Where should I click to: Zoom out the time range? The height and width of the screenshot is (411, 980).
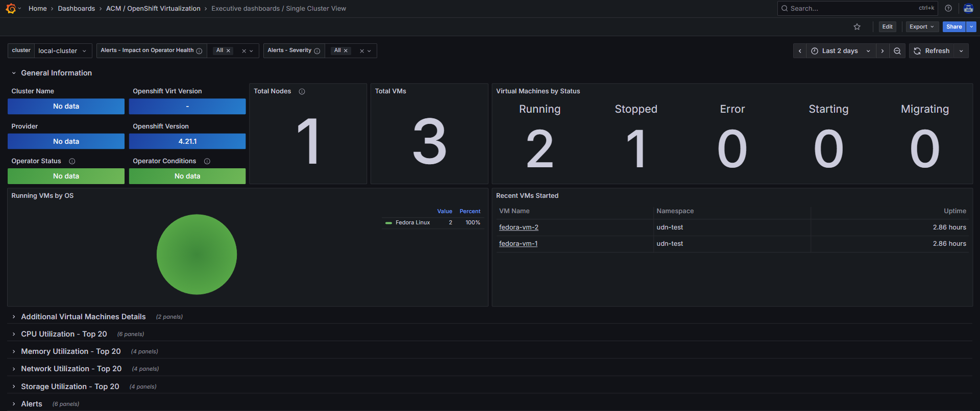coord(897,51)
